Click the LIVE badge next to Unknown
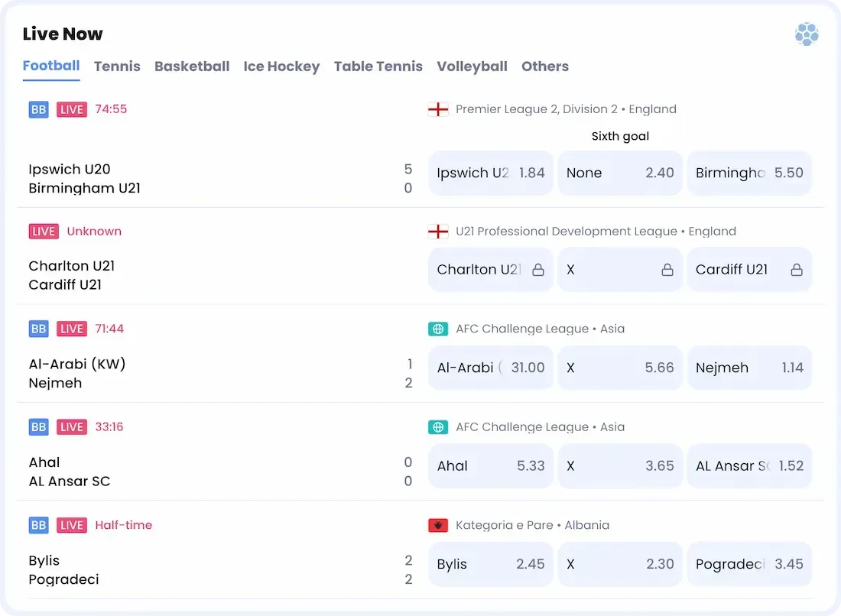 (44, 231)
